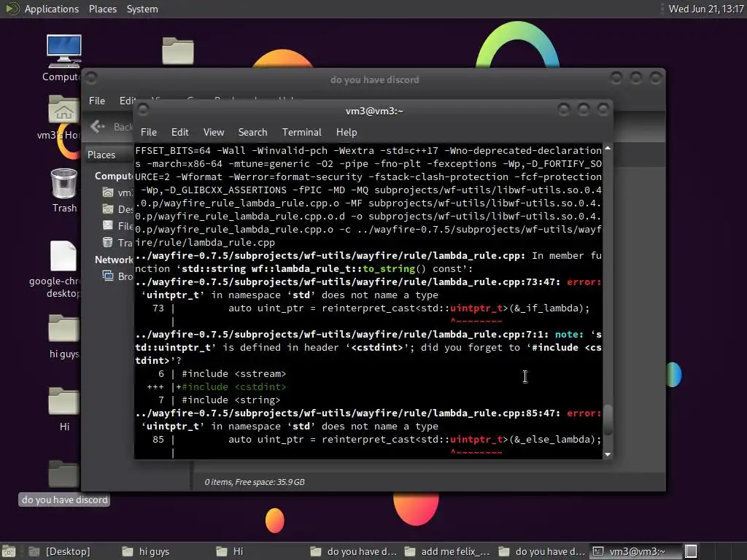Open the 'hi guys' folder icon on the desktop
This screenshot has height=560, width=747.
(x=63, y=328)
